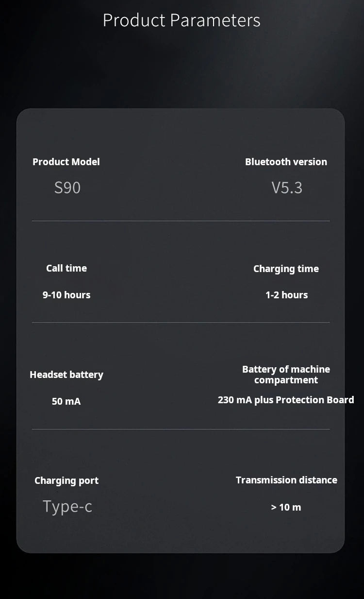Viewport: 364px width, 599px height.
Task: Select Battery of machine compartment label
Action: pos(286,375)
